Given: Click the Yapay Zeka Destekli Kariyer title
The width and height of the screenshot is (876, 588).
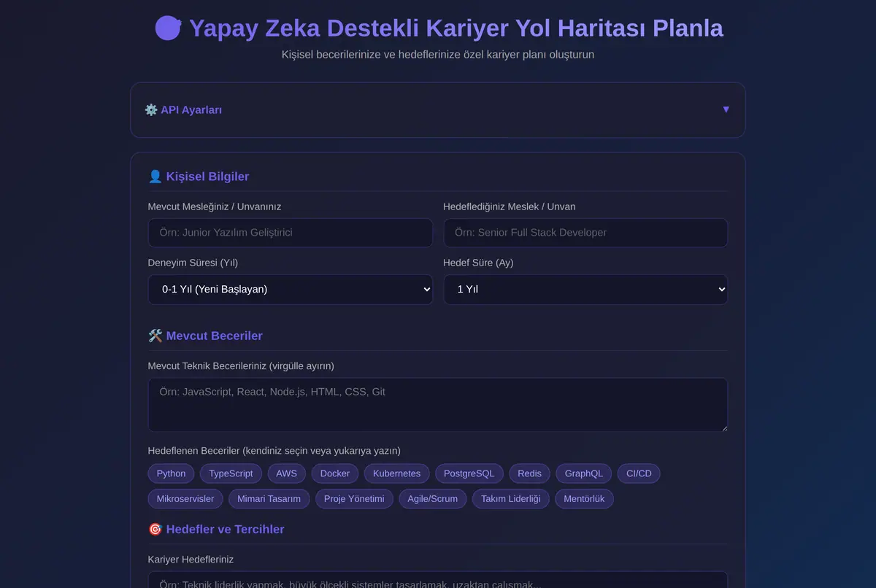Looking at the screenshot, I should [456, 28].
